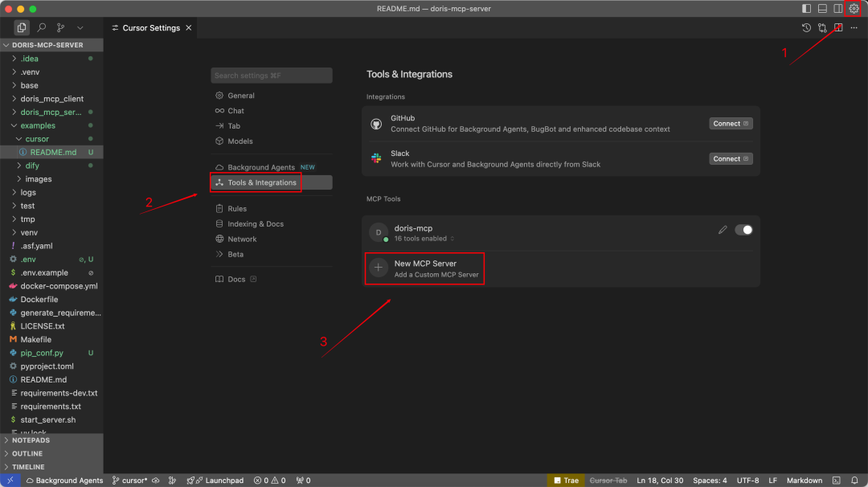Image resolution: width=868 pixels, height=487 pixels.
Task: Open start_server.sh file
Action: [51, 419]
